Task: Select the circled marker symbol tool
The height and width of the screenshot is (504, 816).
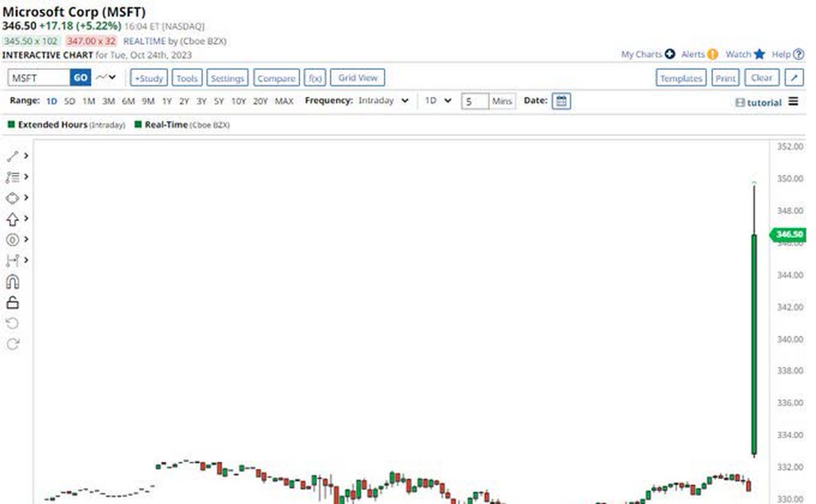Action: (x=12, y=240)
